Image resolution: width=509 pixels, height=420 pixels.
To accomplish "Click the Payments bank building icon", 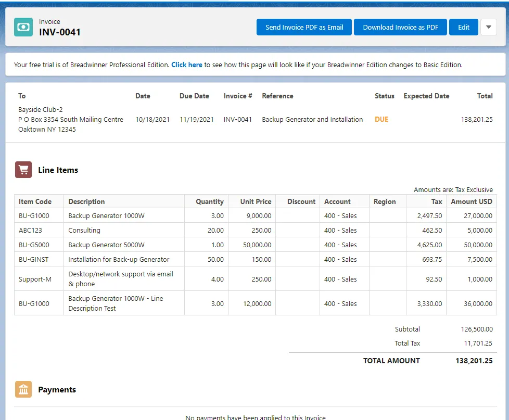I will (x=23, y=389).
